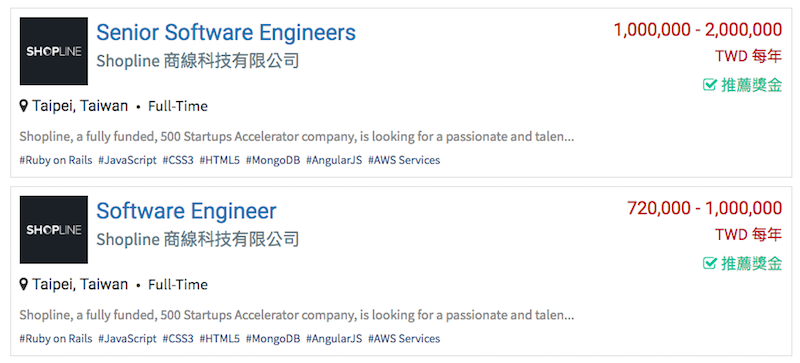This screenshot has height=363, width=800.
Task: Select #Ruby on Rails tag in first card
Action: pos(56,160)
